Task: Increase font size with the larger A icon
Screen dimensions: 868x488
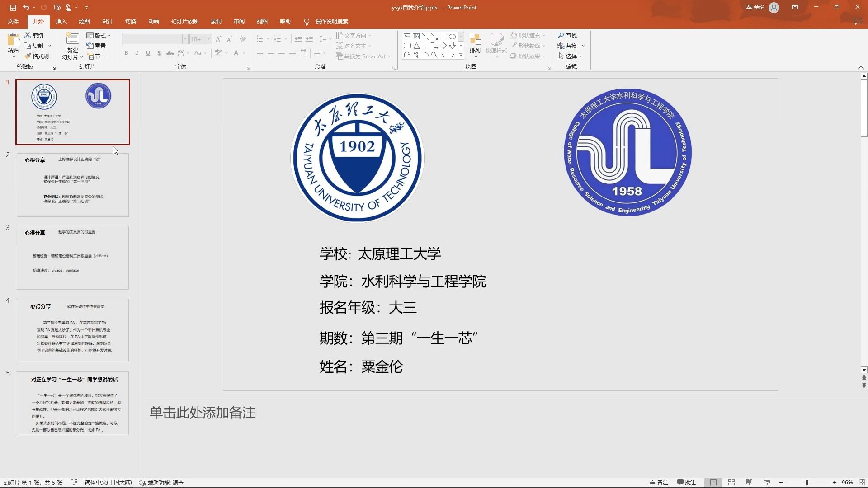Action: [218, 39]
